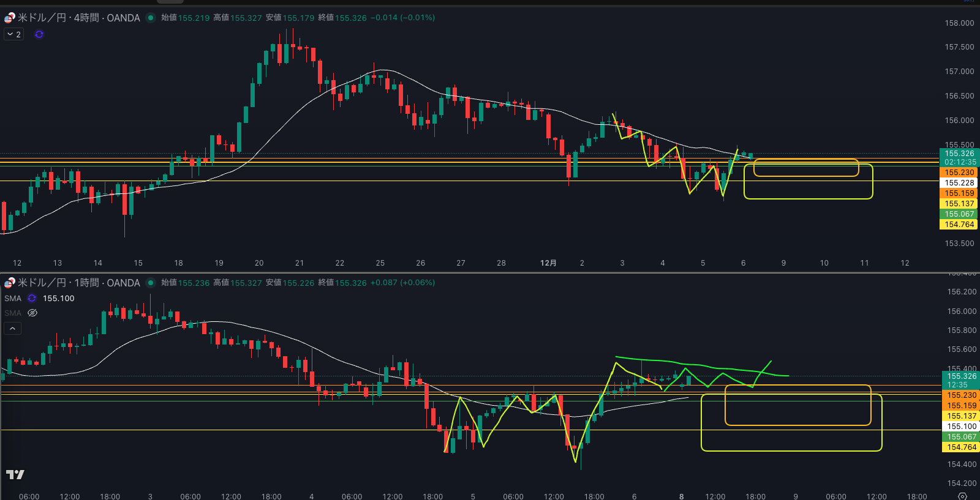
Task: Click the white 155.228 price label on the upper axis
Action: [959, 183]
